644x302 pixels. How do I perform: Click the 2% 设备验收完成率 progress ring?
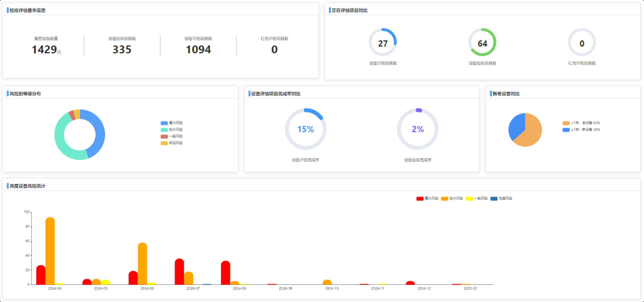click(x=418, y=129)
